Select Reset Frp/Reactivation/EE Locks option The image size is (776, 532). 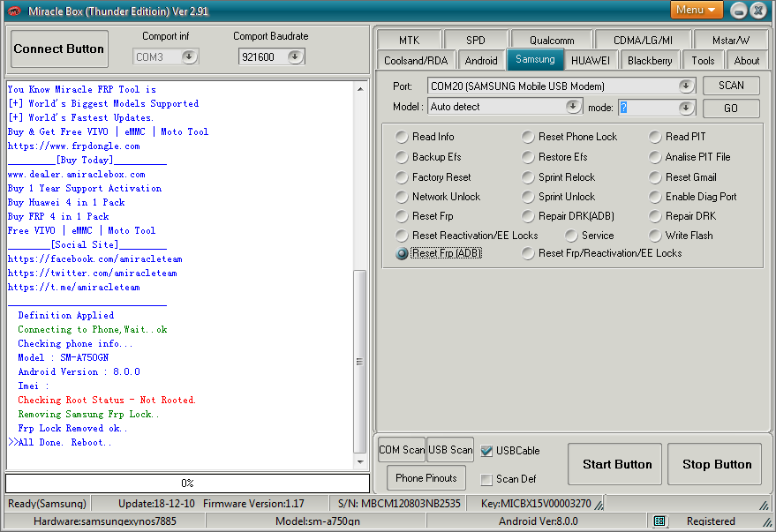[528, 253]
